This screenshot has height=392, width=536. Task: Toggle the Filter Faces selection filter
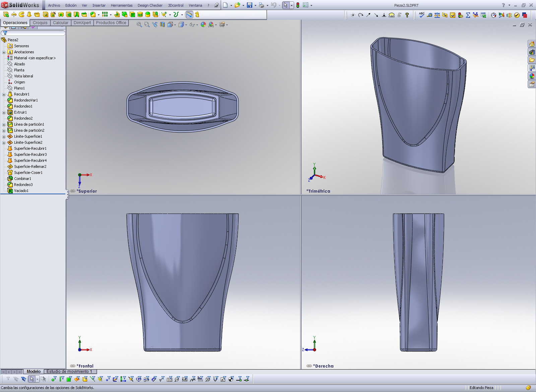click(x=69, y=379)
